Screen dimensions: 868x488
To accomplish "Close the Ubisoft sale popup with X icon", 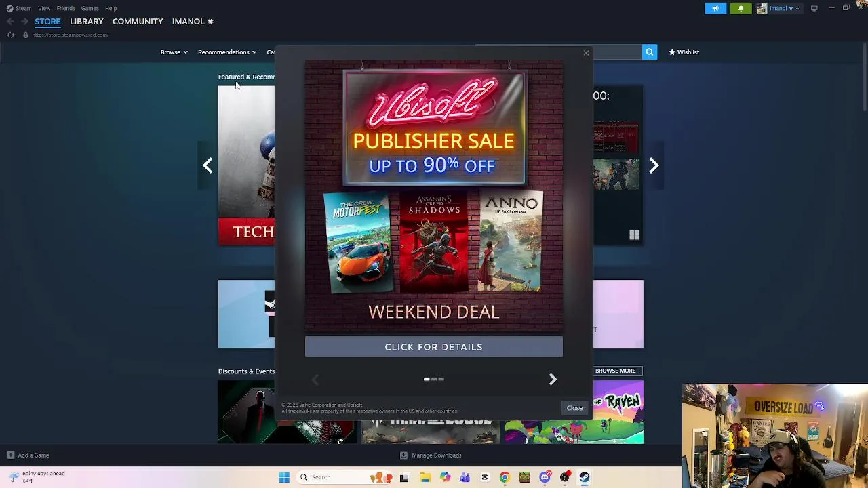I will coord(586,53).
